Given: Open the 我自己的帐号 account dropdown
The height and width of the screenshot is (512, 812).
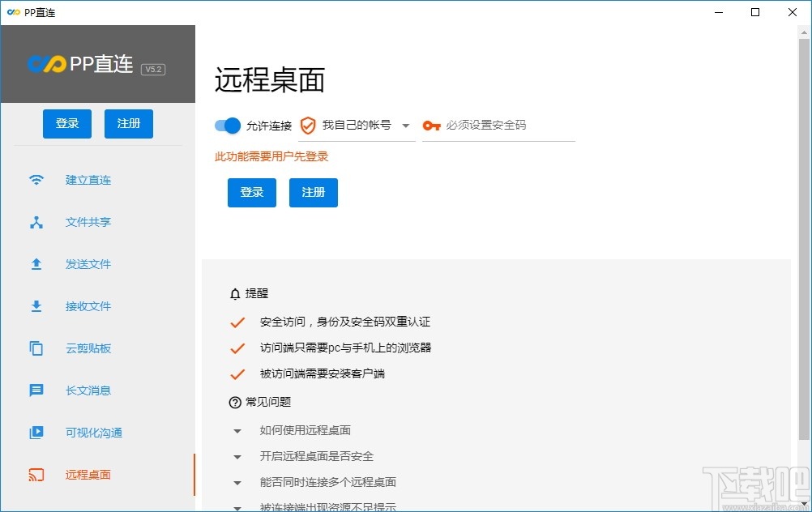Looking at the screenshot, I should point(357,126).
